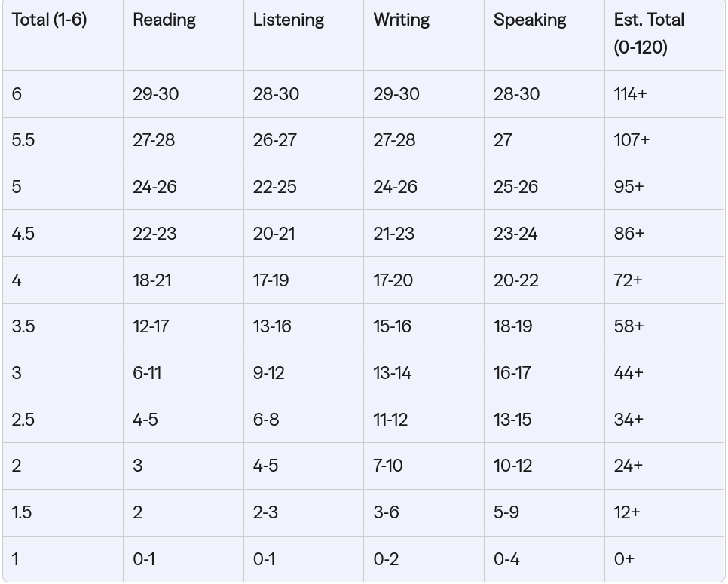The height and width of the screenshot is (584, 728).
Task: Click the Listening 9-12 cell
Action: [x=268, y=373]
